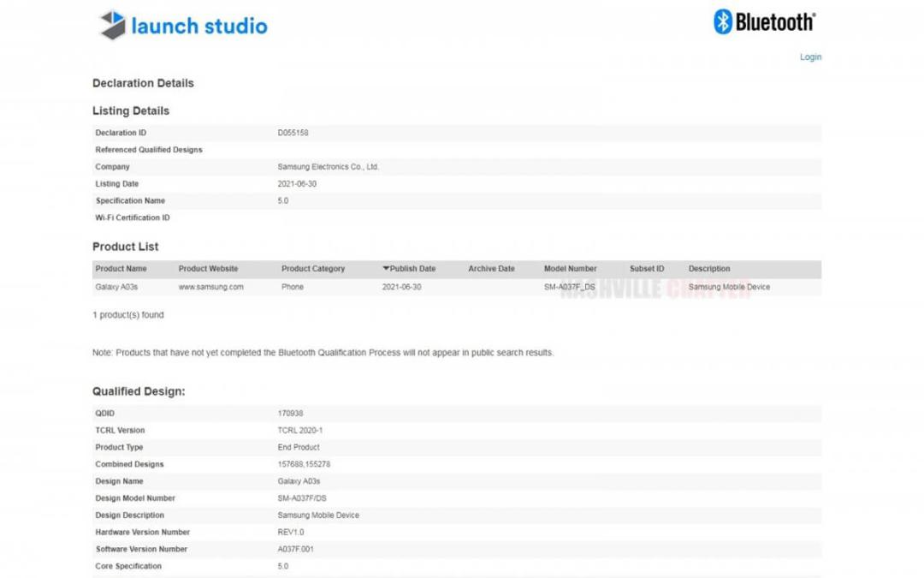
Task: Select Declaration ID value D055158
Action: 293,133
